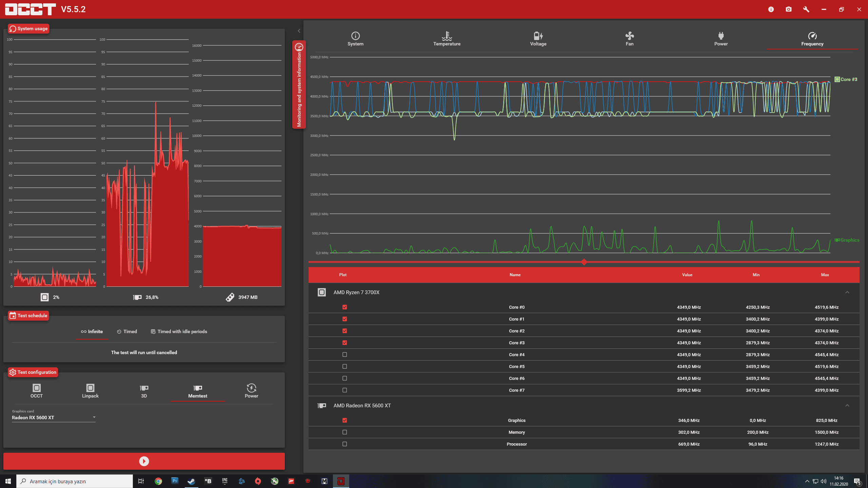This screenshot has width=868, height=488.
Task: Choose Timed with idle periods option
Action: [x=179, y=331]
